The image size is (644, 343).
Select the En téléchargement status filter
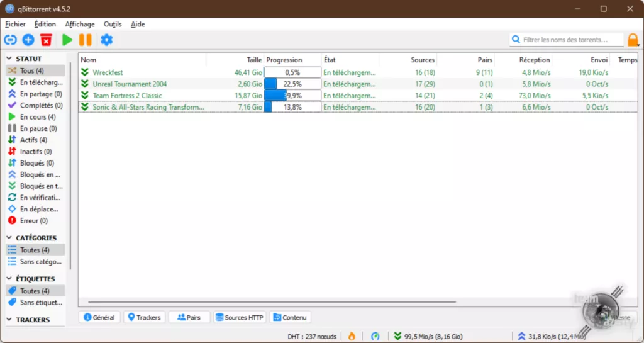click(35, 82)
